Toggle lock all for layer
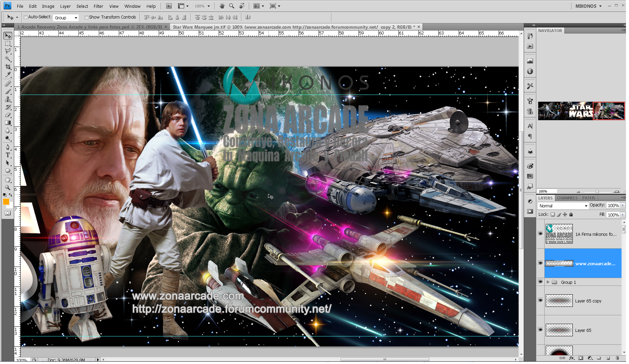 pos(571,214)
